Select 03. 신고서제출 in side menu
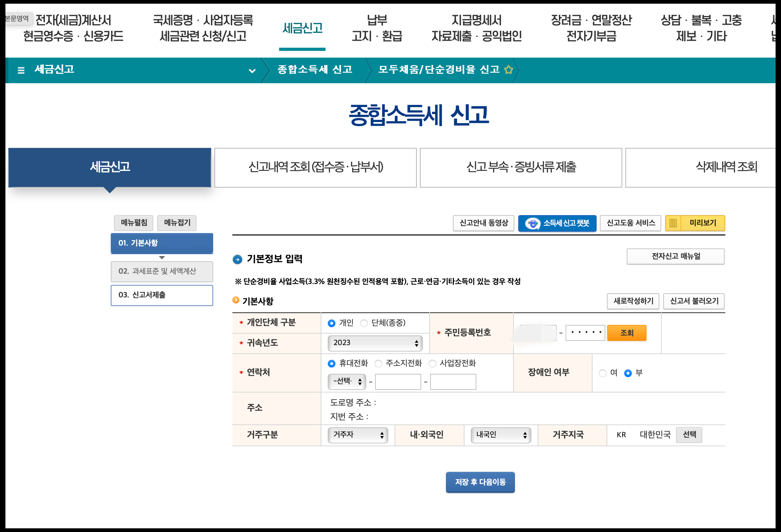Screen dimensions: 781x532 [x=162, y=295]
